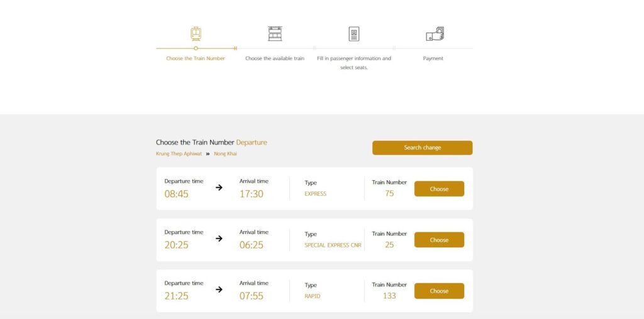Click the progress bar circle marker
This screenshot has width=644, height=319.
point(196,48)
